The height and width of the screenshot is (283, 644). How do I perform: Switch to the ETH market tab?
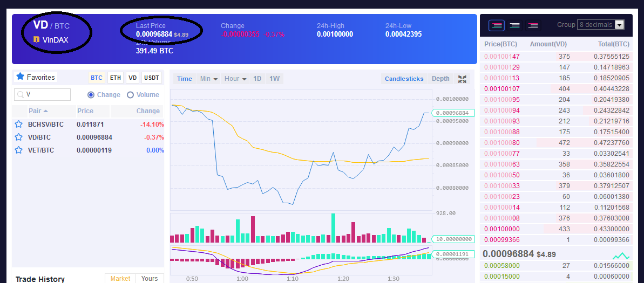coord(116,78)
